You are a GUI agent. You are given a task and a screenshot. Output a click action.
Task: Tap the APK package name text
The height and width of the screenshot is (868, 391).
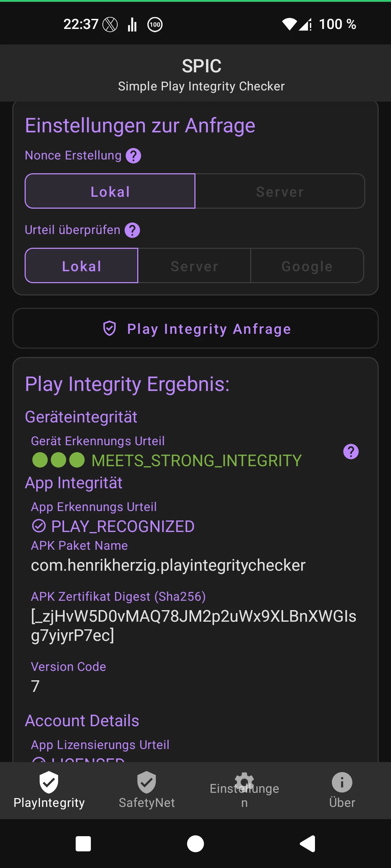(x=168, y=565)
